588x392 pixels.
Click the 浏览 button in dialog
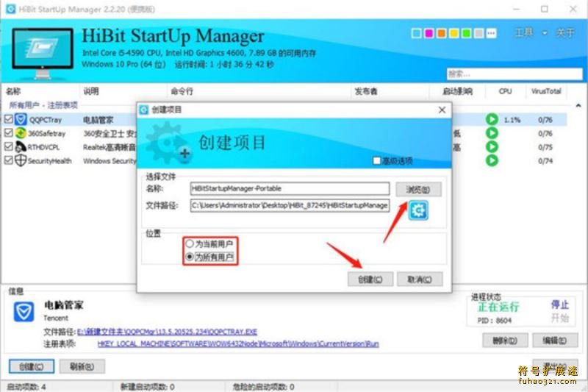tap(418, 190)
